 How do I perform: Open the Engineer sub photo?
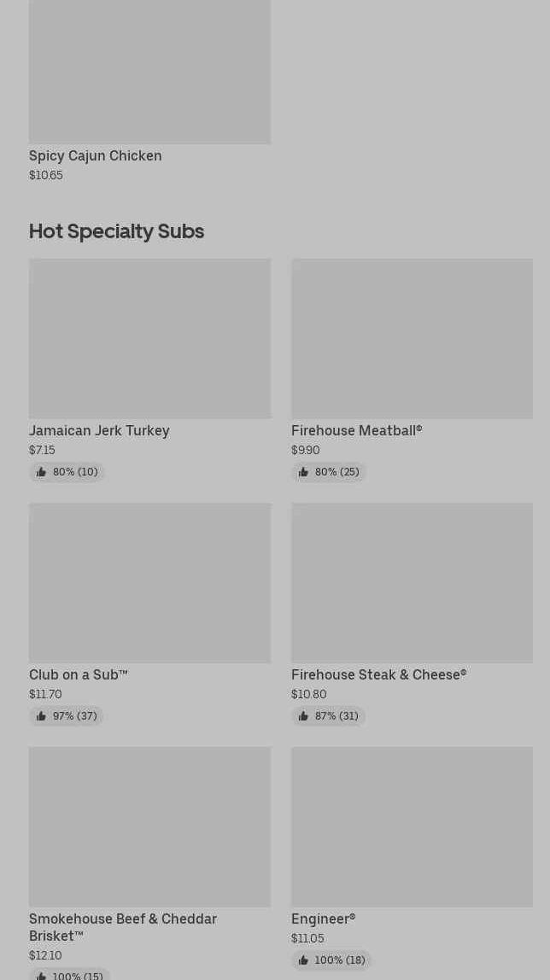pos(412,827)
